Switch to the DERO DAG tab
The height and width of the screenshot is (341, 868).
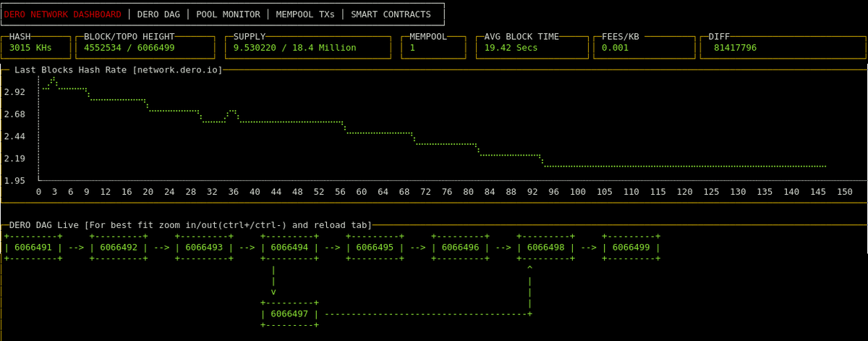[x=158, y=14]
